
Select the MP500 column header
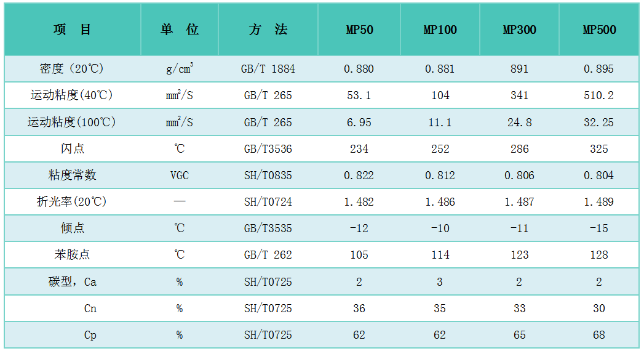point(599,30)
